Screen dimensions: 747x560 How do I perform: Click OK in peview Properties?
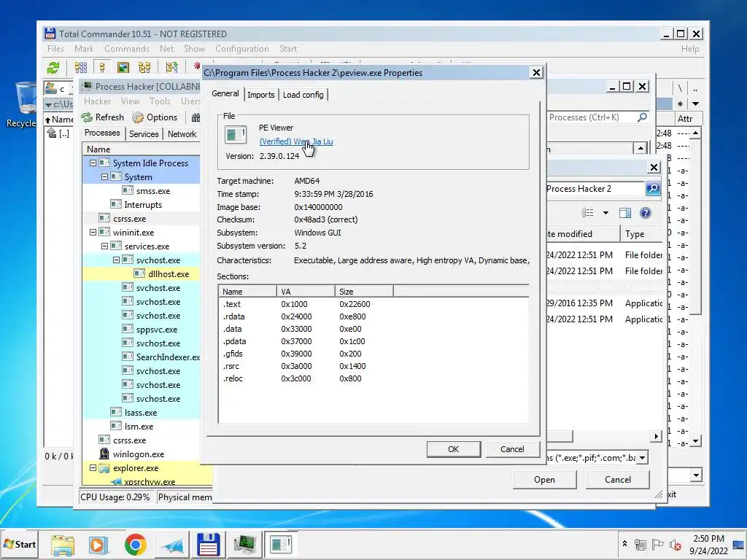coord(454,449)
